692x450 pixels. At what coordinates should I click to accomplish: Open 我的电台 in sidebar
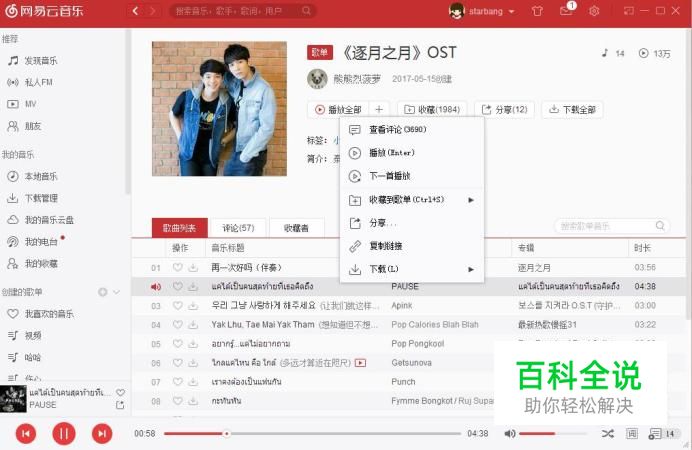pyautogui.click(x=33, y=242)
